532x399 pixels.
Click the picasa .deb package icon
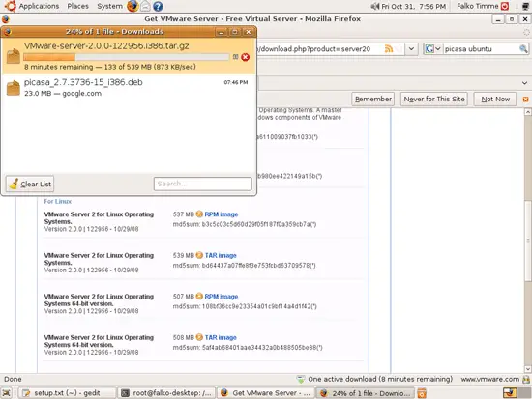pos(14,88)
